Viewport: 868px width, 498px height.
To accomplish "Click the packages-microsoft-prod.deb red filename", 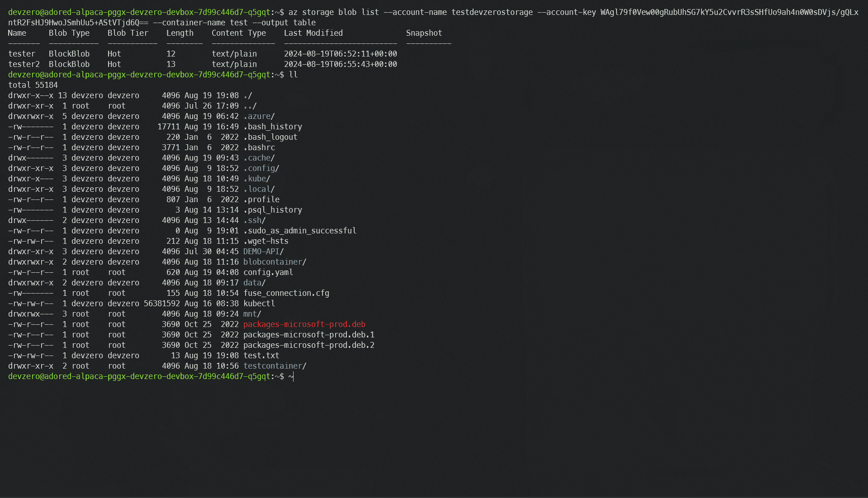I will pyautogui.click(x=304, y=324).
